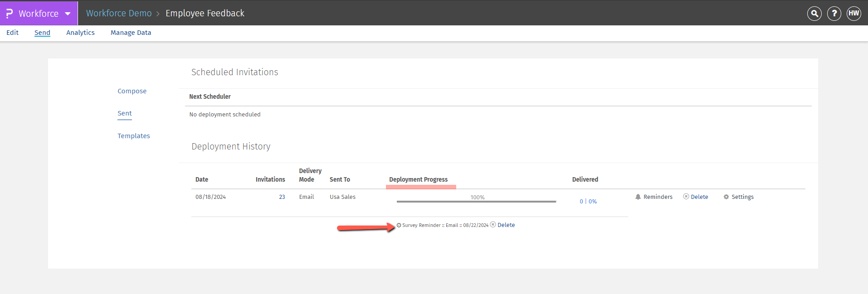
Task: Click the Workforce P logo
Action: 9,14
